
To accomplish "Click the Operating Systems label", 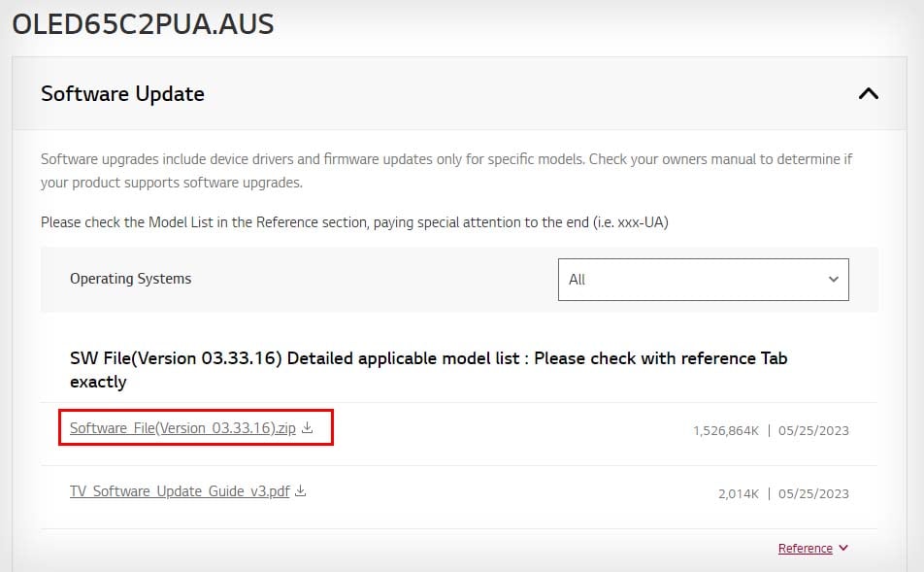I will (130, 279).
